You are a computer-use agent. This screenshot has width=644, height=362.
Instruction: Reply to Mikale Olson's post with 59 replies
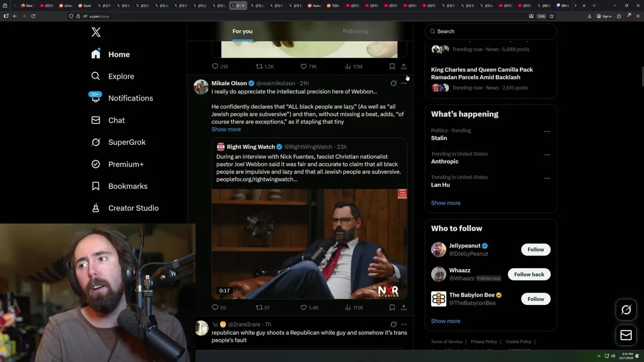[219, 308]
